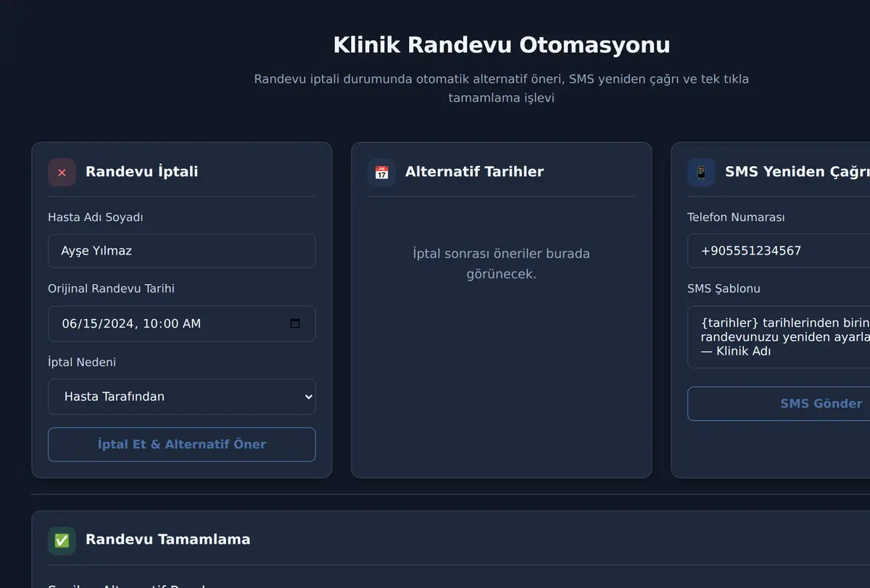Click the SMS Şablonu label
Image resolution: width=870 pixels, height=588 pixels.
pos(724,289)
